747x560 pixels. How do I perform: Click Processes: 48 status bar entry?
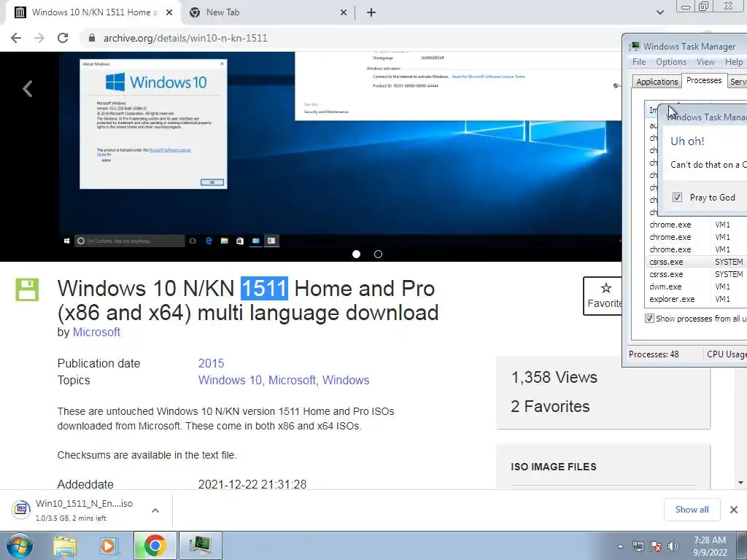click(x=654, y=354)
